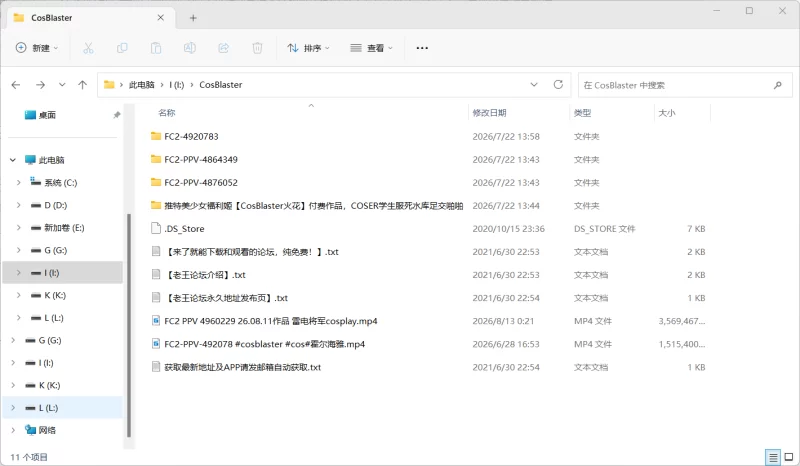The image size is (800, 466).
Task: Click the rename icon in toolbar
Action: (189, 48)
